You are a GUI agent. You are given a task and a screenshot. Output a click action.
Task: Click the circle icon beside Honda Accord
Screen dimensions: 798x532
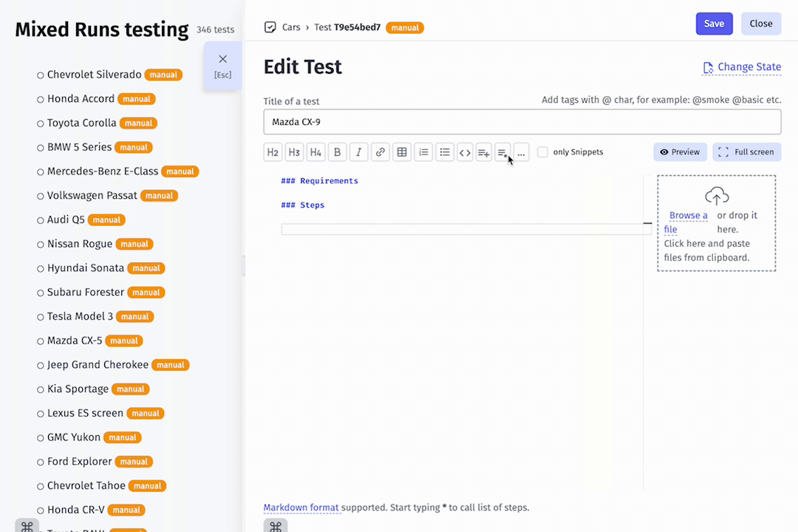(x=40, y=100)
